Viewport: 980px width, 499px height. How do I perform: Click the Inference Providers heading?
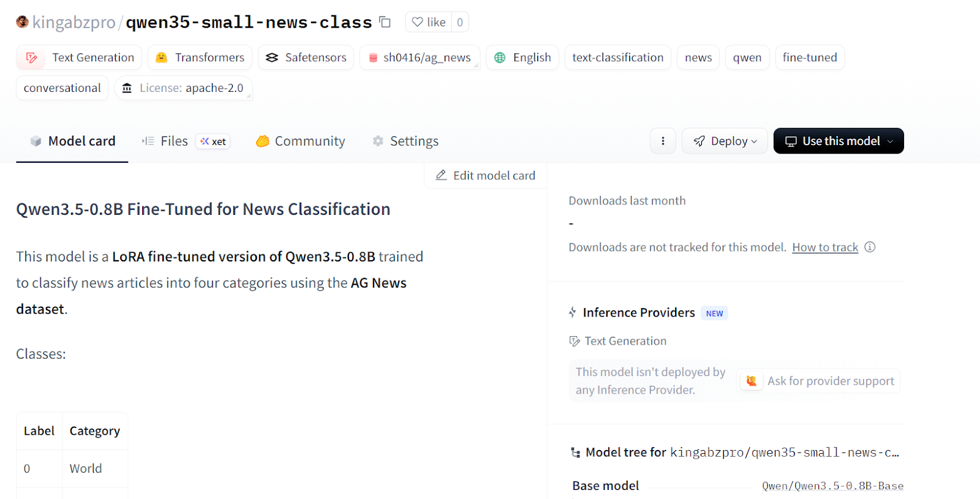point(639,313)
